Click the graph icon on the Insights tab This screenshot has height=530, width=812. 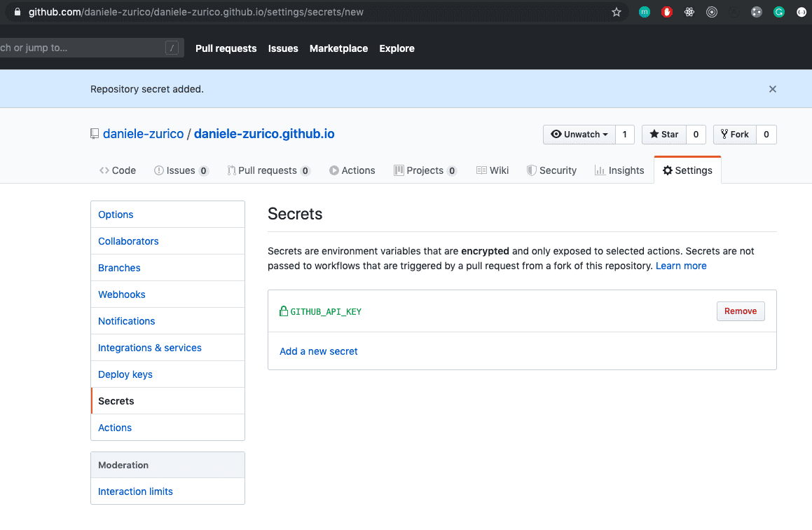click(x=600, y=170)
